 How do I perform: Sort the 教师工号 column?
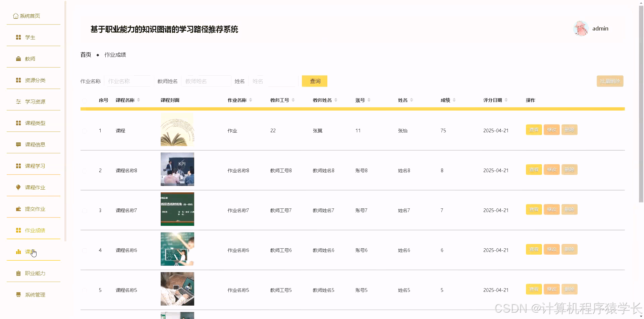point(293,100)
